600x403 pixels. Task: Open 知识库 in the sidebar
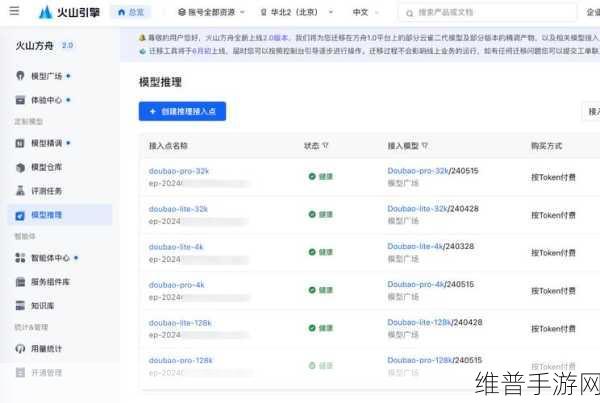click(42, 305)
